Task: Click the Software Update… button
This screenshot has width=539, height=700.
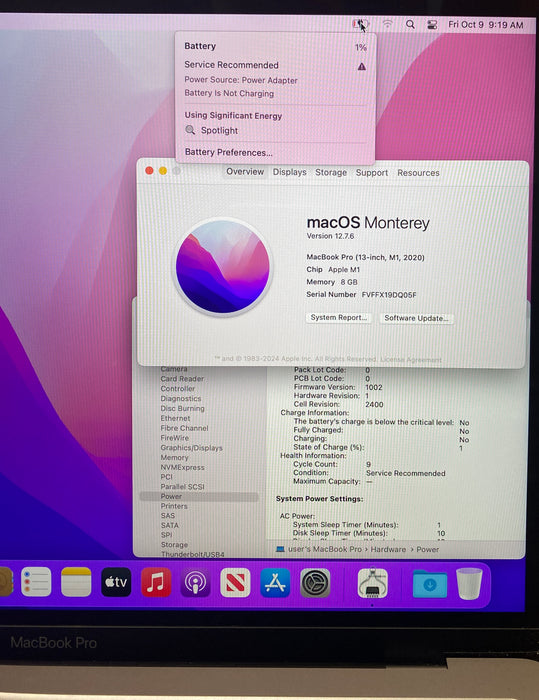Action: pyautogui.click(x=416, y=318)
